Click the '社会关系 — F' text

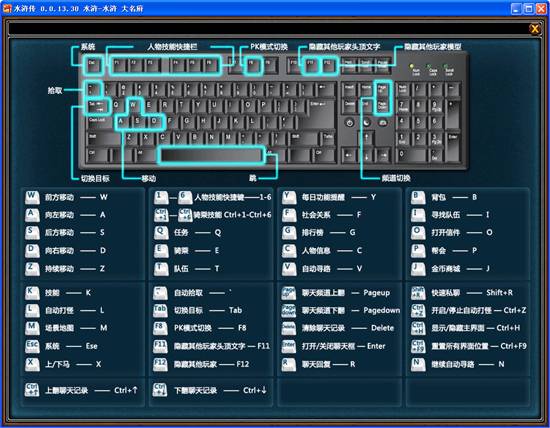(x=331, y=215)
